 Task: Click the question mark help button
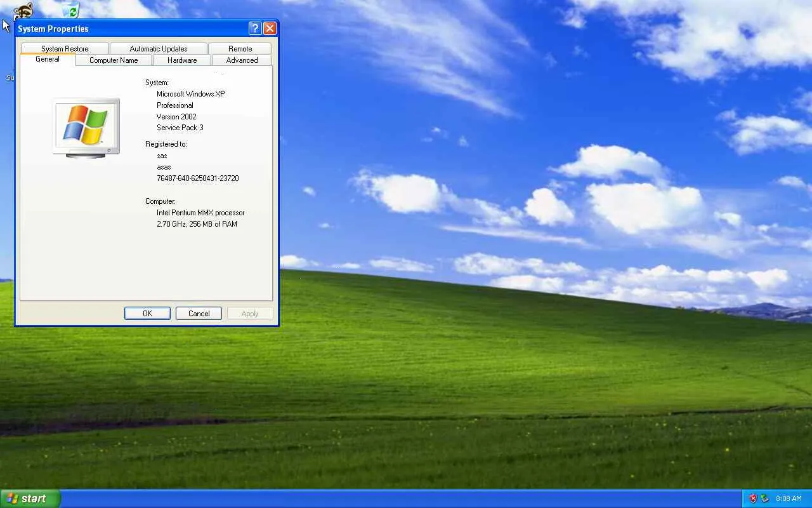[255, 28]
